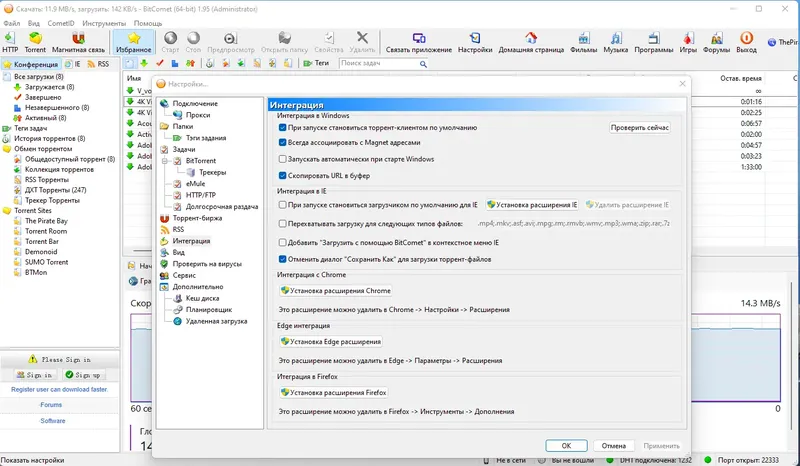Toggle always associate with Magnet addresses checkbox
Screen dimensions: 800x466
pyautogui.click(x=282, y=142)
